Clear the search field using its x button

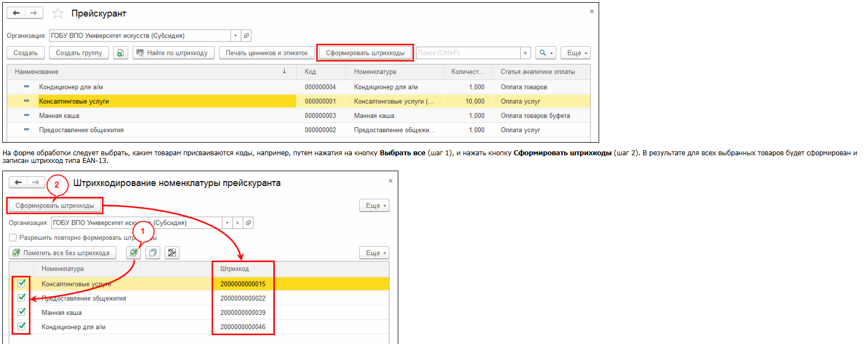tap(525, 53)
